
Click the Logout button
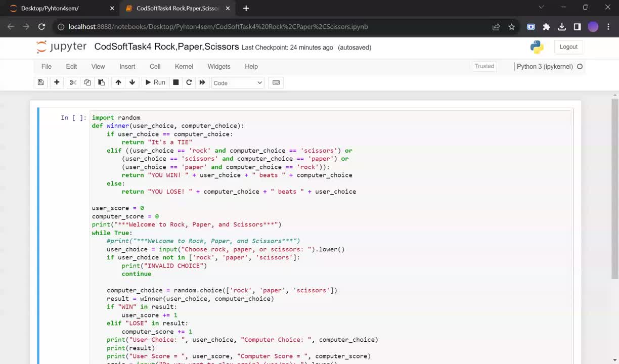pos(568,47)
